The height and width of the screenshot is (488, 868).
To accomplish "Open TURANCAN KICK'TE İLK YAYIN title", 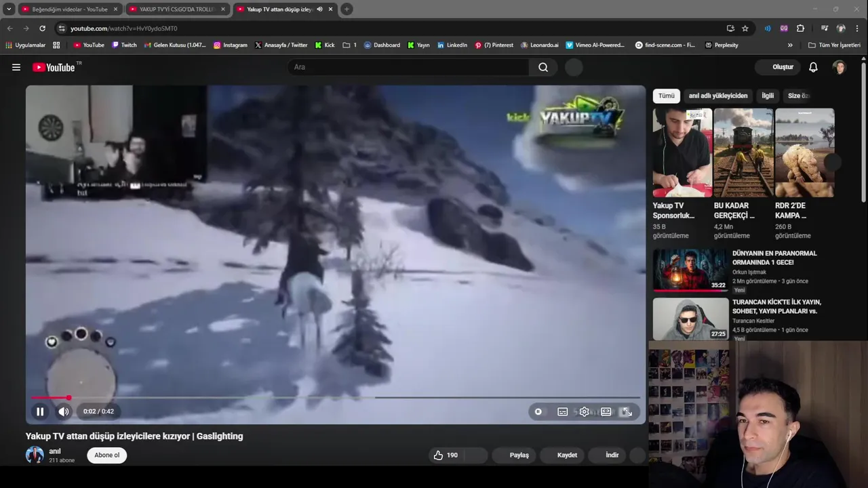I will (x=776, y=306).
